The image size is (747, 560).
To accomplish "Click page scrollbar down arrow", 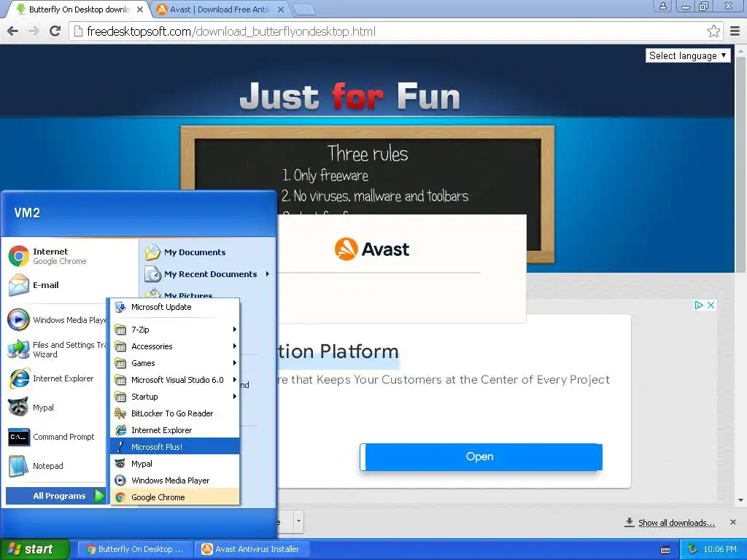I will 741,500.
